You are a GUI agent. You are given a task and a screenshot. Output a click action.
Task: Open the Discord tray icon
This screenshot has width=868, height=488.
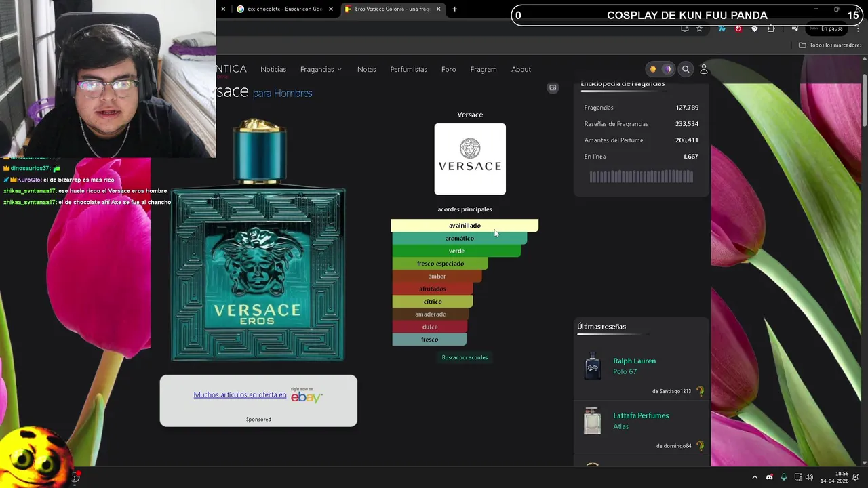point(769,477)
